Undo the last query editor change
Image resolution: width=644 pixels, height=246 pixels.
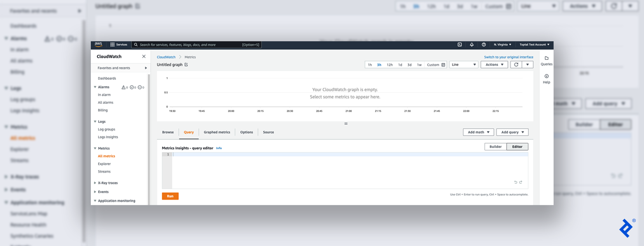(x=516, y=182)
